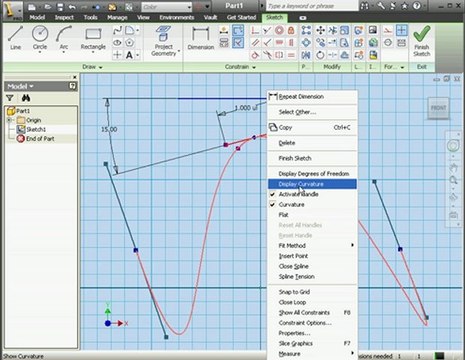Choose Insert Point menu entry

pyautogui.click(x=312, y=256)
